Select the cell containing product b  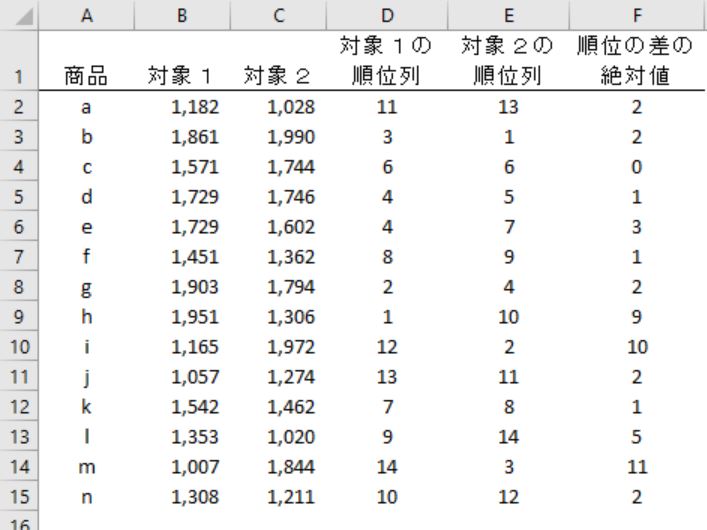pos(86,136)
